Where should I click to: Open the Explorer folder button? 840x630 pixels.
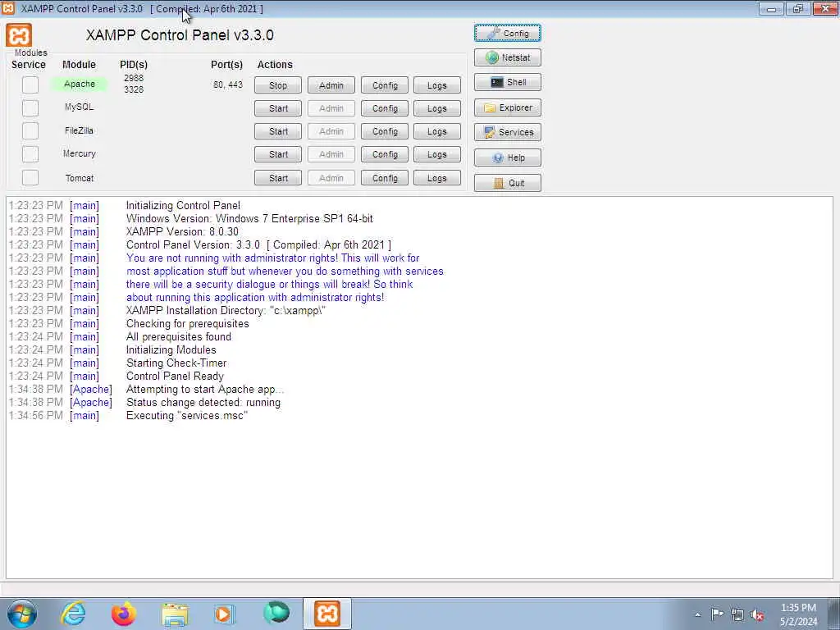(x=507, y=107)
